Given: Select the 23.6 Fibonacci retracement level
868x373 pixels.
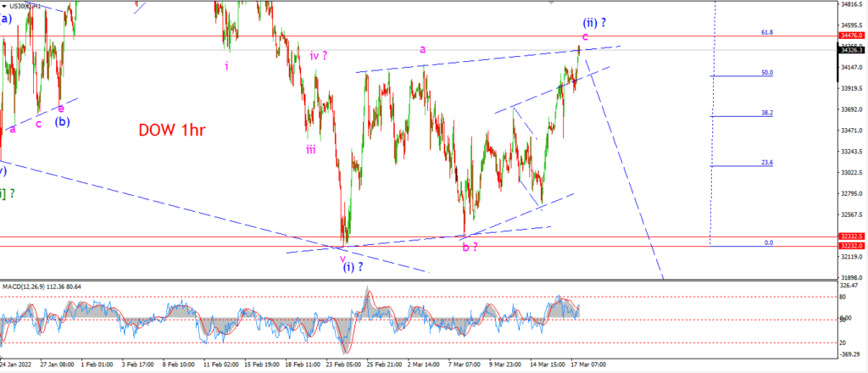Looking at the screenshot, I should click(x=767, y=163).
